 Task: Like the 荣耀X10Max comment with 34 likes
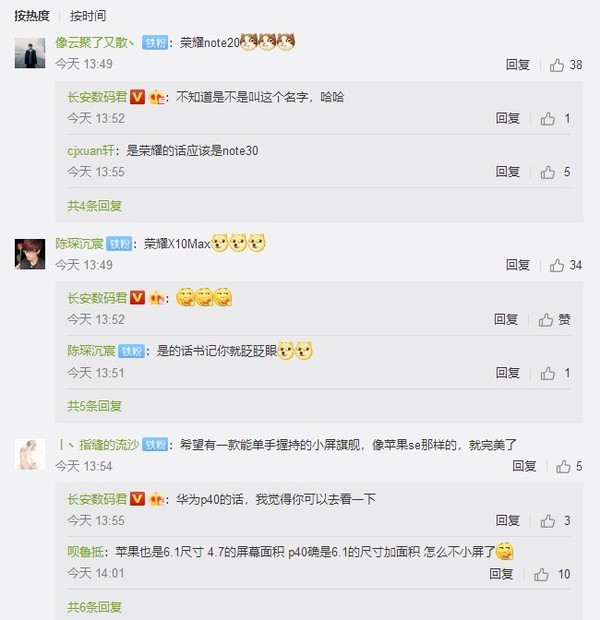(x=566, y=265)
